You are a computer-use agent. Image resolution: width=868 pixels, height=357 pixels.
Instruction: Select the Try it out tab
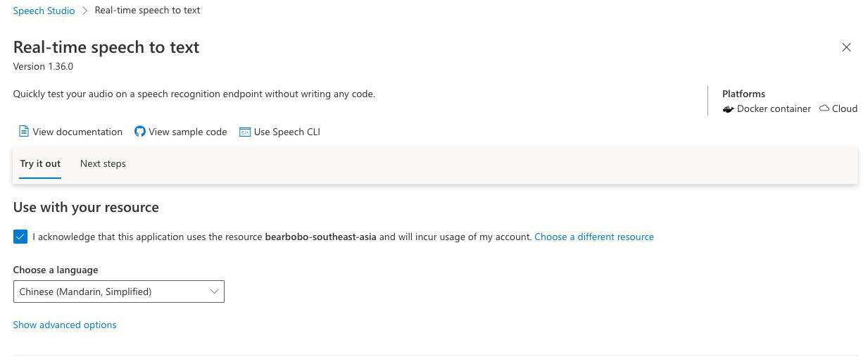40,163
